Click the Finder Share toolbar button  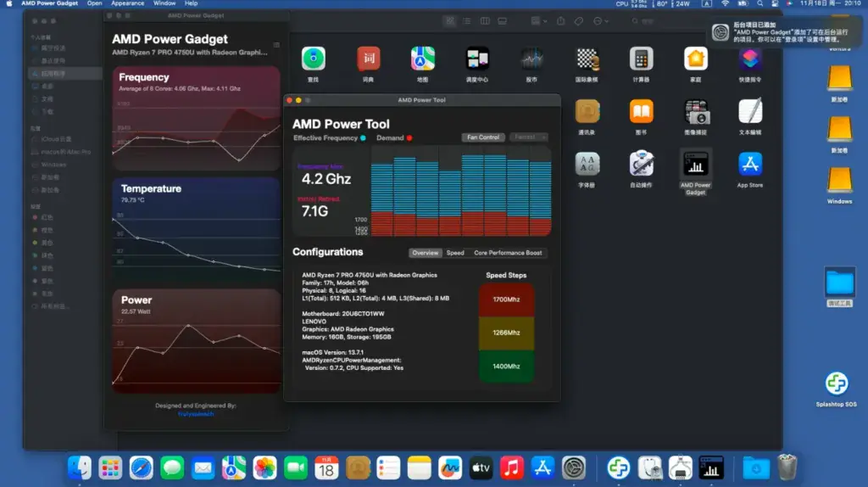click(x=561, y=21)
